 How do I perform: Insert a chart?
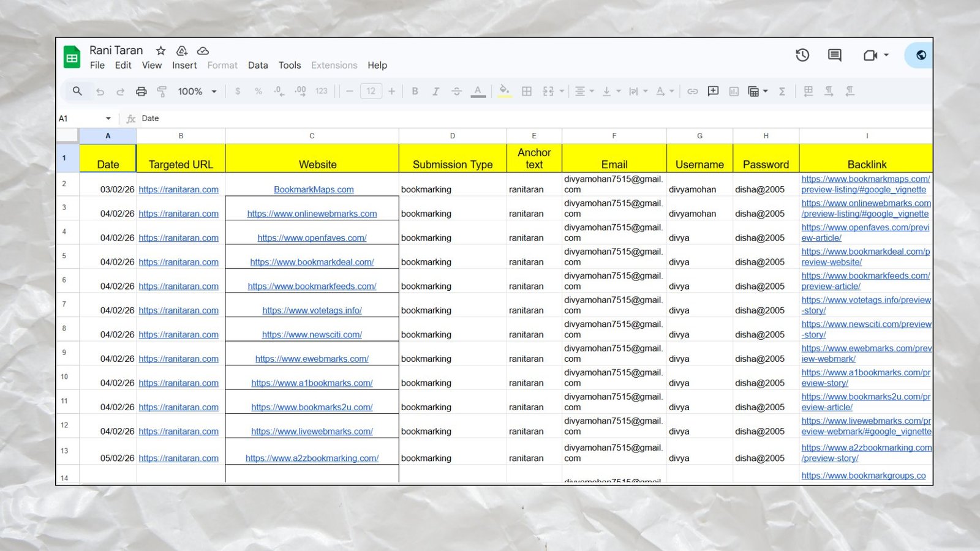point(734,91)
